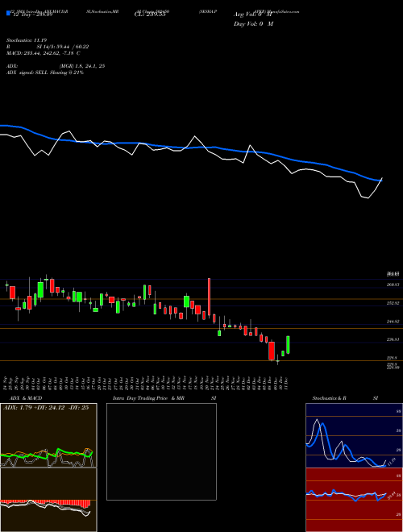Click the 'ADX: 1.79 +DY: 24.12 -DY: 25' header
The height and width of the screenshot is (532, 403).
pyautogui.click(x=46, y=408)
